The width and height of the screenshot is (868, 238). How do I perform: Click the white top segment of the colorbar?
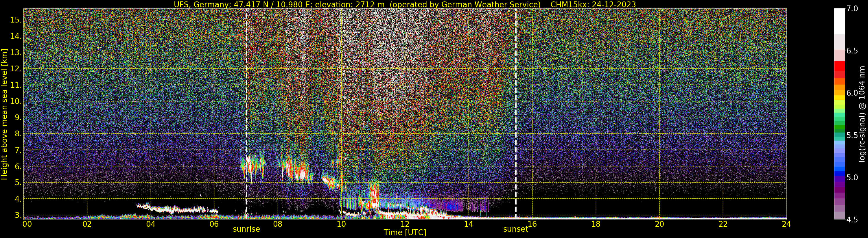(839, 22)
